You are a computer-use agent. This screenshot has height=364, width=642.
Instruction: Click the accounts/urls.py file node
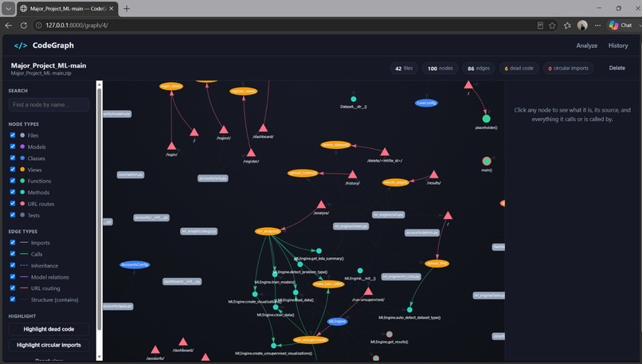[213, 178]
